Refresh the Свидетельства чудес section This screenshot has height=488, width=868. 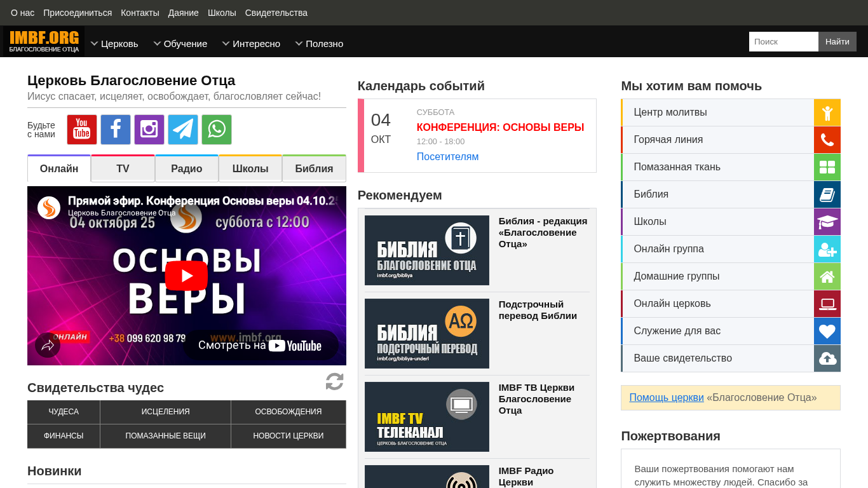click(x=335, y=381)
